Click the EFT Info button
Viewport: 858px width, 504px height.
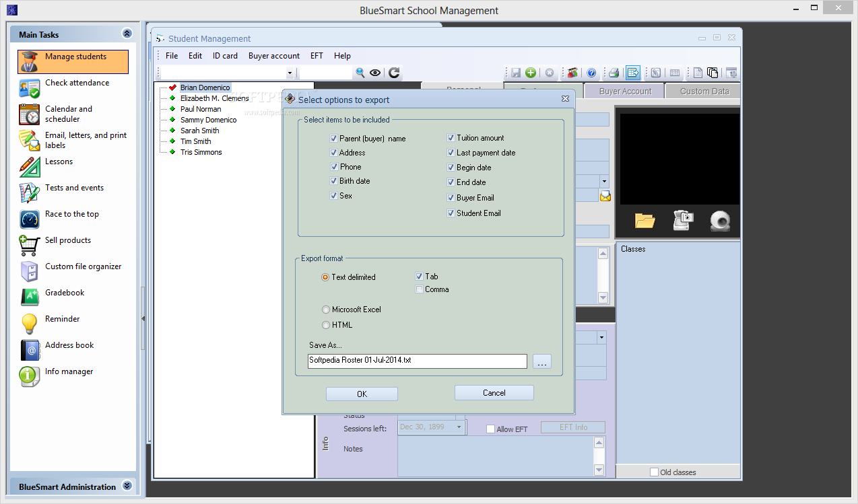[x=573, y=427]
